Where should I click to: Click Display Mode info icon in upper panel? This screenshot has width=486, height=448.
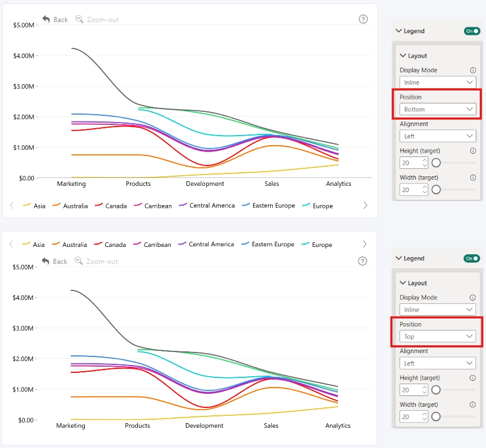(x=473, y=70)
